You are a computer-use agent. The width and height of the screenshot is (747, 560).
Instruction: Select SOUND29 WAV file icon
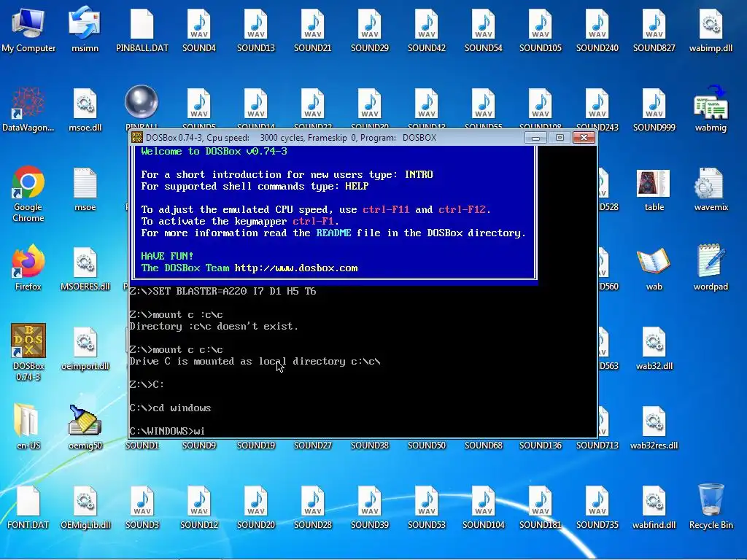pyautogui.click(x=370, y=25)
